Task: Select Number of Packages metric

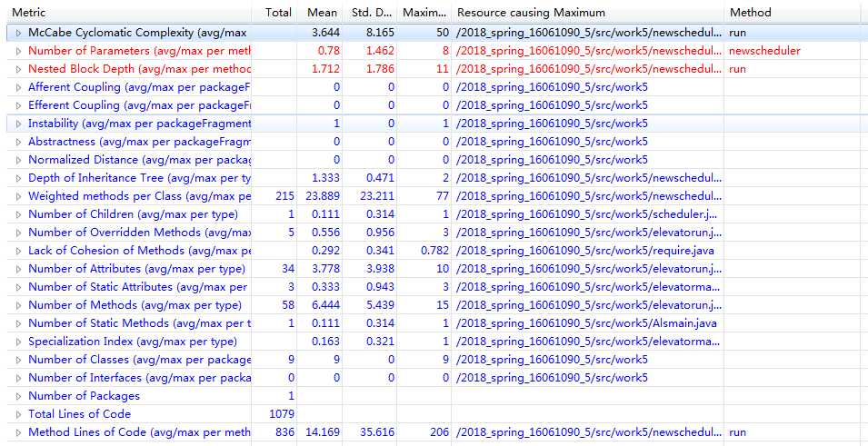Action: (85, 396)
